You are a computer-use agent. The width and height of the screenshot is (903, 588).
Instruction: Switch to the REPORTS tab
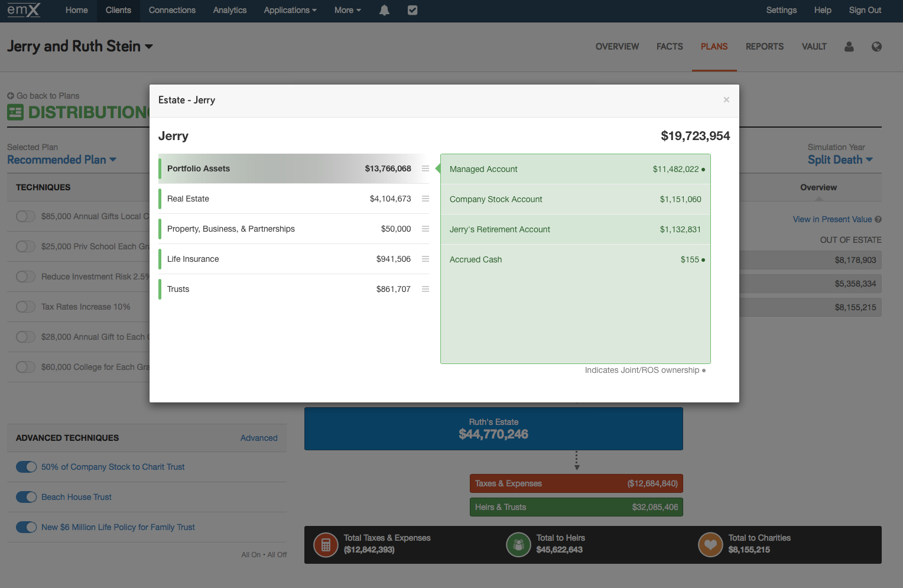(x=765, y=47)
